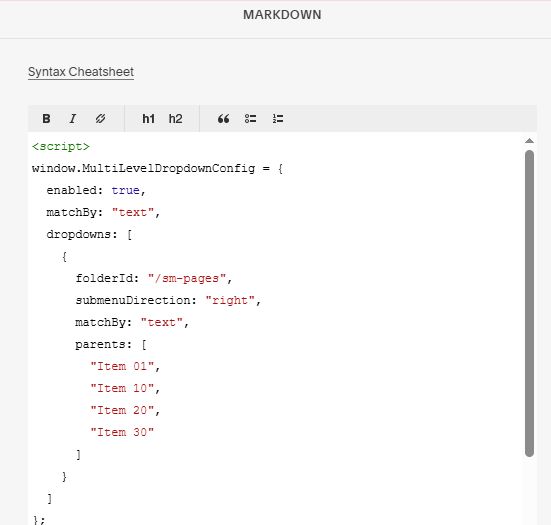Click the dropdowns: [ line in editor
The width and height of the screenshot is (551, 525).
click(89, 234)
